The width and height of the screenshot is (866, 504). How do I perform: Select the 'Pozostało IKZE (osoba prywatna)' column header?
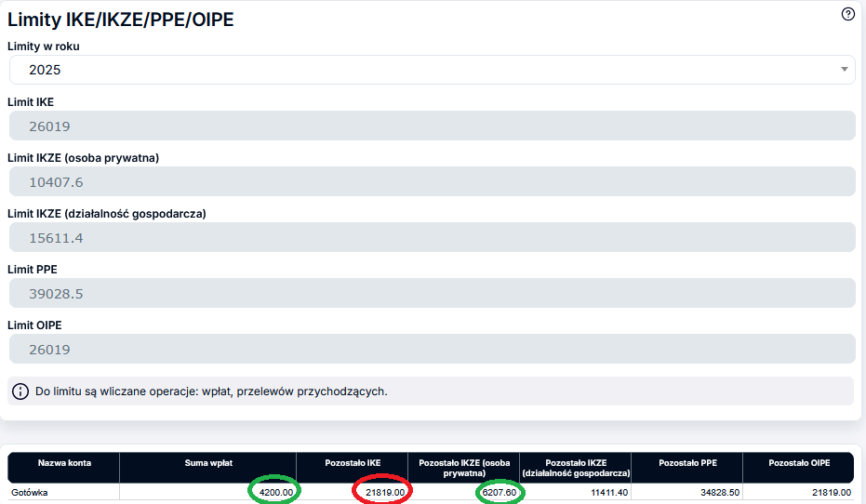[463, 467]
